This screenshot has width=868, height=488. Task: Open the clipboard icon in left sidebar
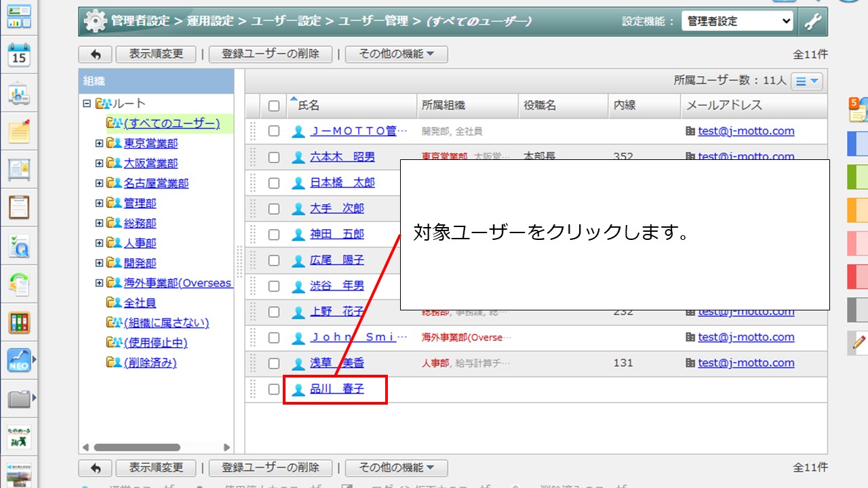pyautogui.click(x=19, y=207)
